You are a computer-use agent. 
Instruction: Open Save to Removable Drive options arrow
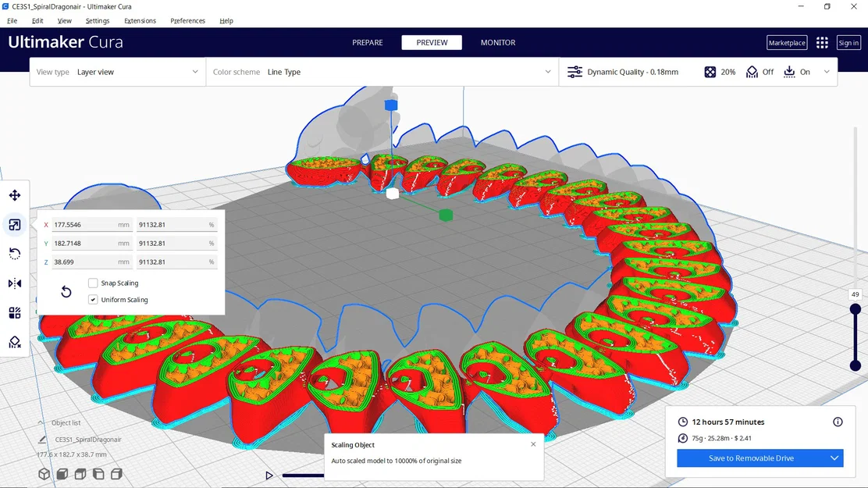point(834,458)
